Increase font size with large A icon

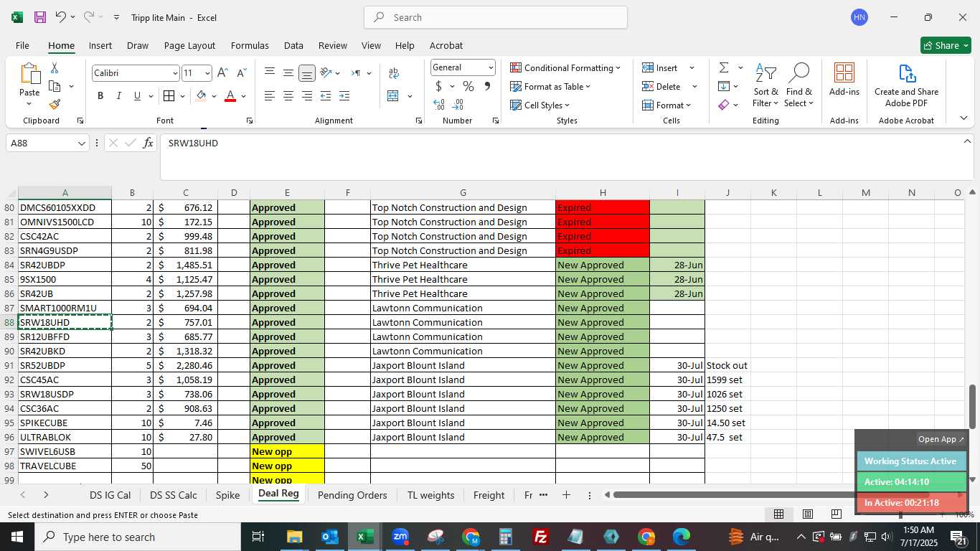tap(222, 73)
